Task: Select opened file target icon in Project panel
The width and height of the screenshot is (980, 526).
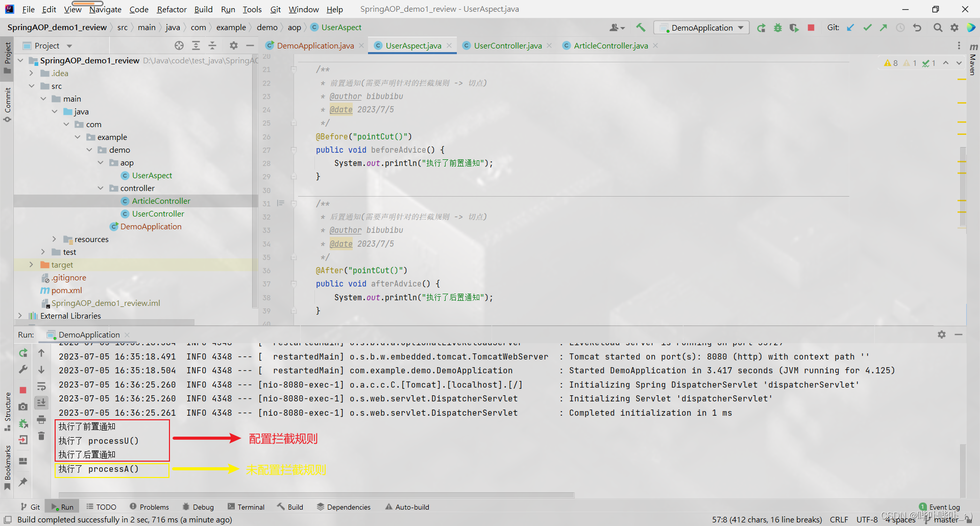Action: pyautogui.click(x=179, y=45)
